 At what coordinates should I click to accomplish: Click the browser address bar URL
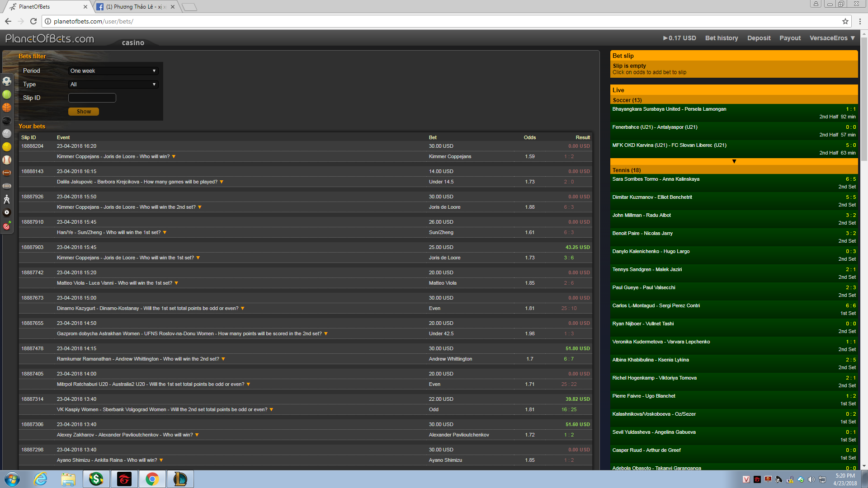coord(93,21)
